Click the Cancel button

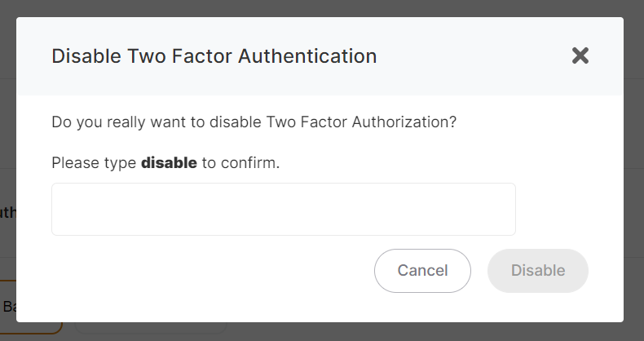point(422,271)
